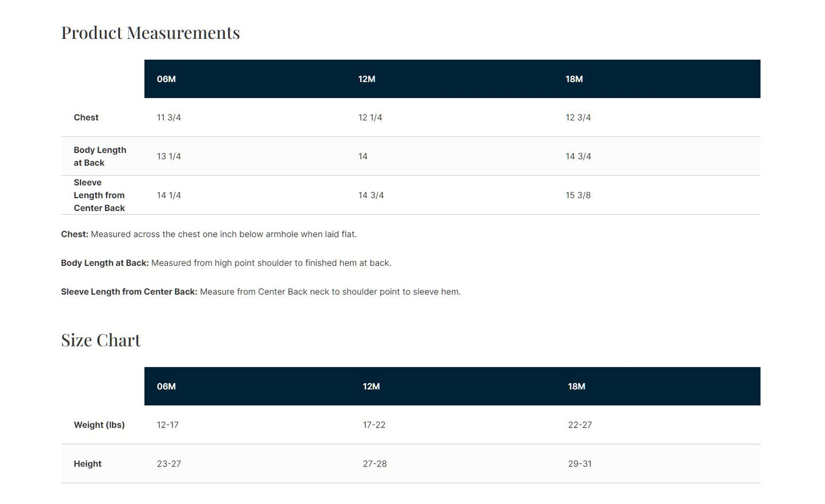
Task: Click the 12M header in Size Chart
Action: 371,386
